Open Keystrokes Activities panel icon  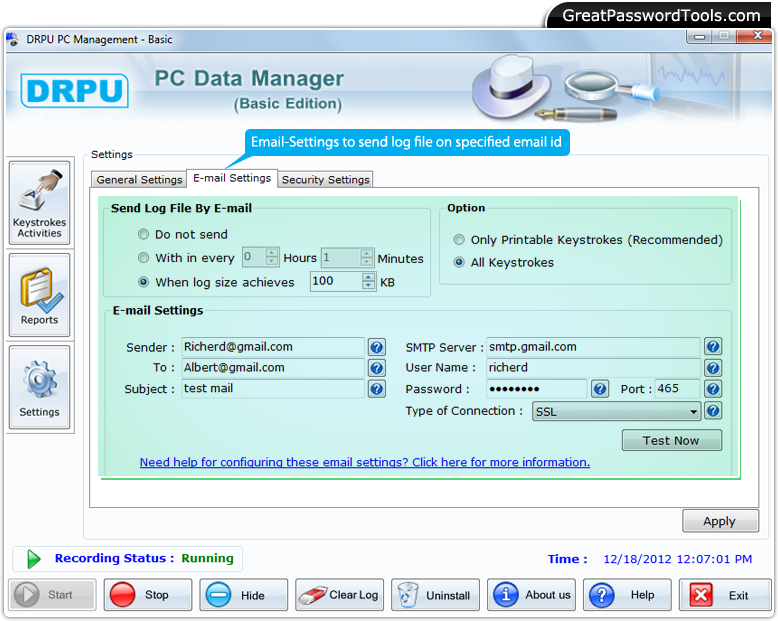coord(39,202)
